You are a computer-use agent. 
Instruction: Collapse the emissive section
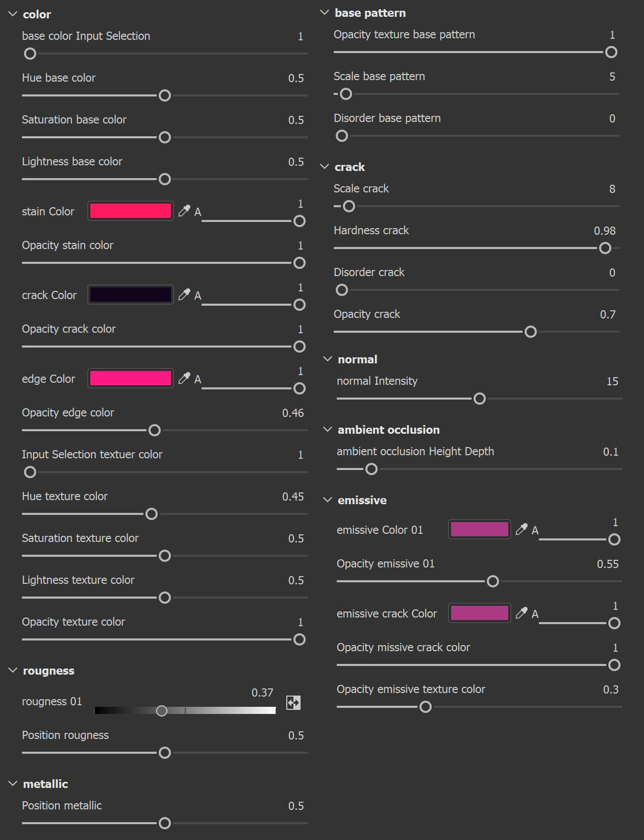(x=328, y=500)
